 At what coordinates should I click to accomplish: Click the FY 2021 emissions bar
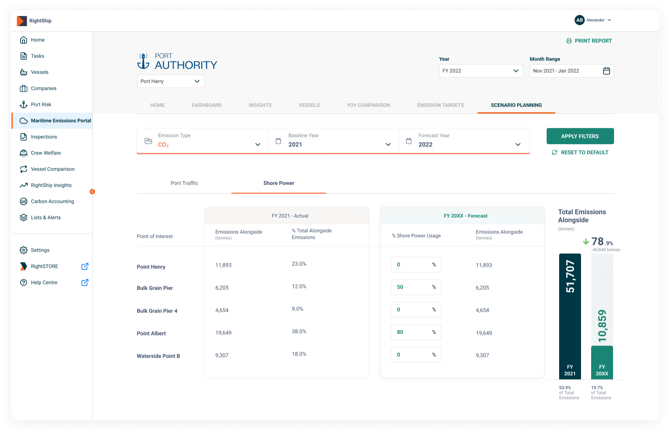(569, 315)
